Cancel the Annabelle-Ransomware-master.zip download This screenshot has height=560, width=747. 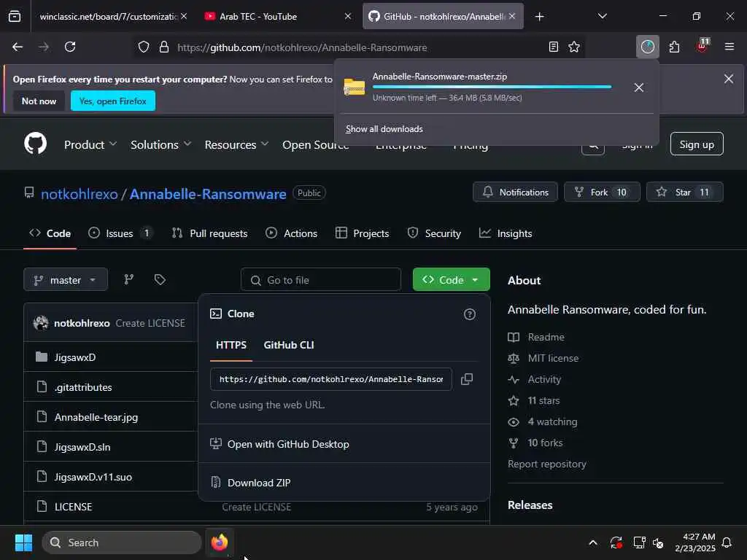point(639,87)
